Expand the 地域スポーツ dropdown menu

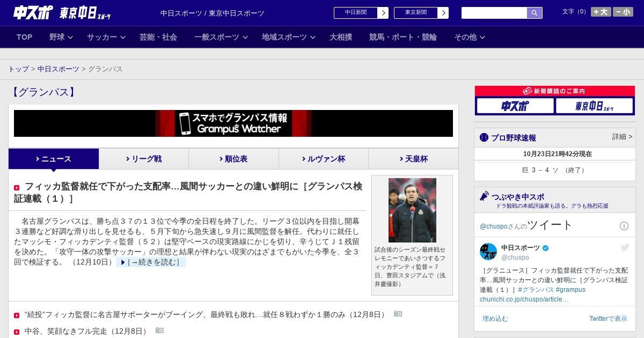[x=289, y=37]
